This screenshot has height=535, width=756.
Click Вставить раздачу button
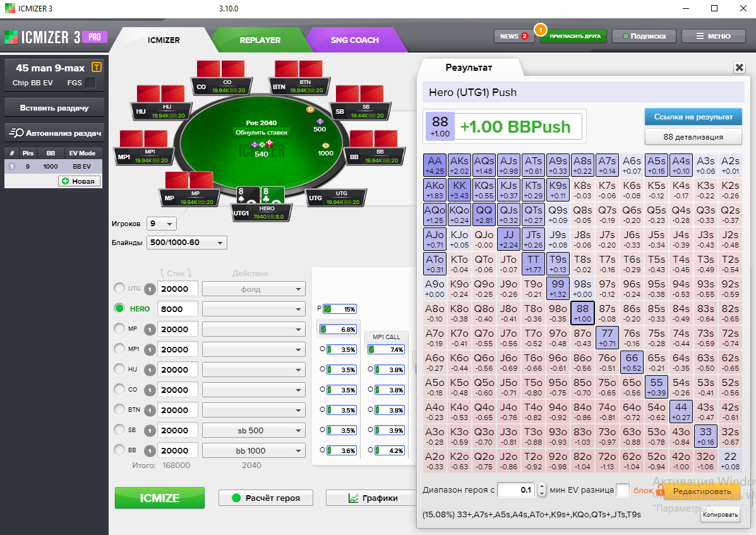(x=54, y=107)
